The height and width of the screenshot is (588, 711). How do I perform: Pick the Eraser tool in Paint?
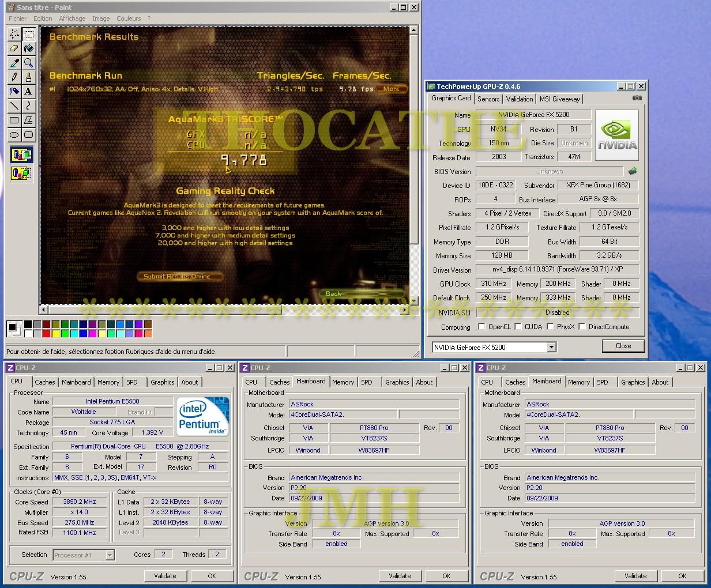click(x=14, y=48)
